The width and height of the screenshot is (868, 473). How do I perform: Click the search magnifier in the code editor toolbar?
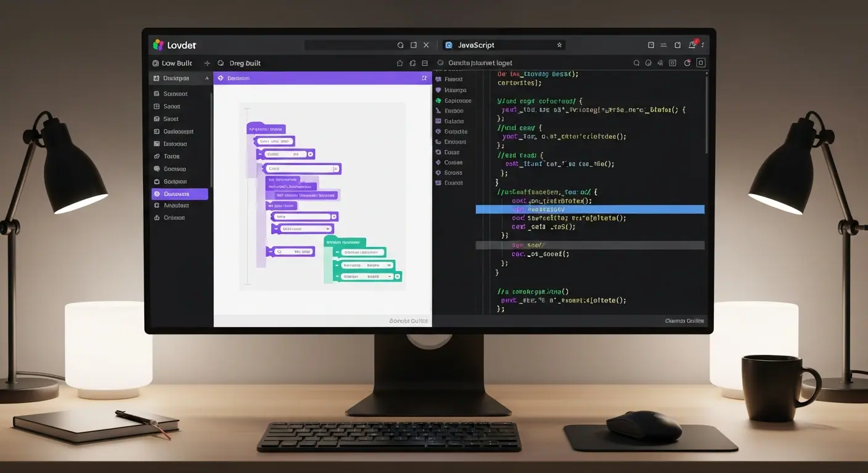(636, 62)
